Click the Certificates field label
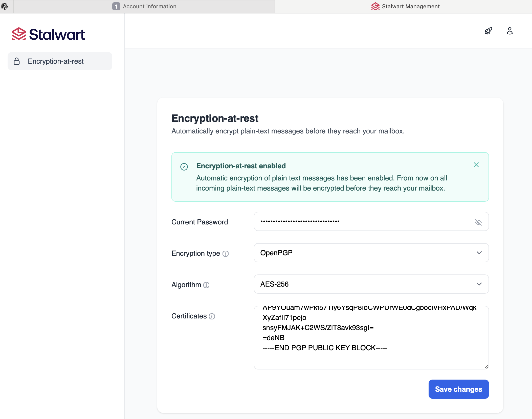The image size is (532, 419). pos(189,316)
